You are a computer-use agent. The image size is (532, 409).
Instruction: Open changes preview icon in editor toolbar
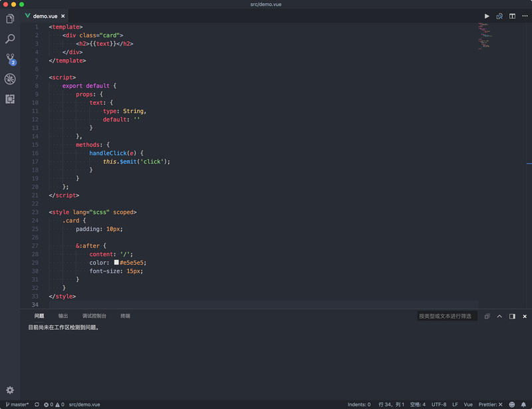499,16
